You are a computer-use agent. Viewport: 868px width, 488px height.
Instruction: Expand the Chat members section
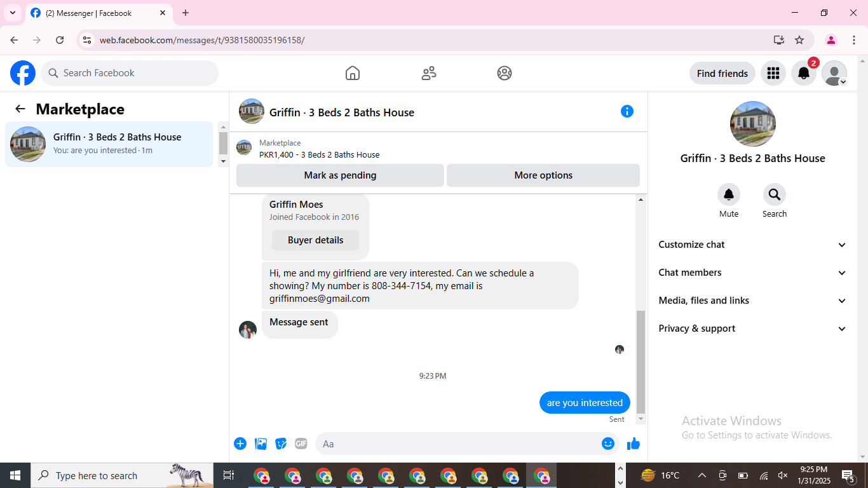tap(752, 273)
